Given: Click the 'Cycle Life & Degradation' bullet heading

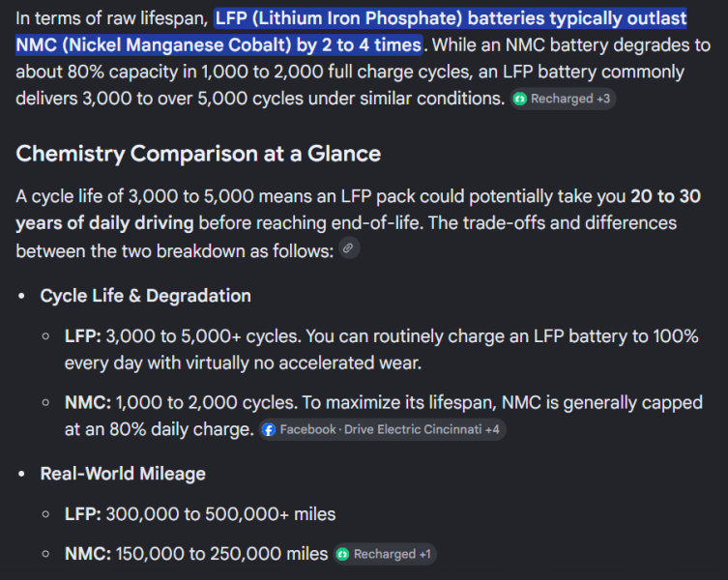Looking at the screenshot, I should pos(145,296).
